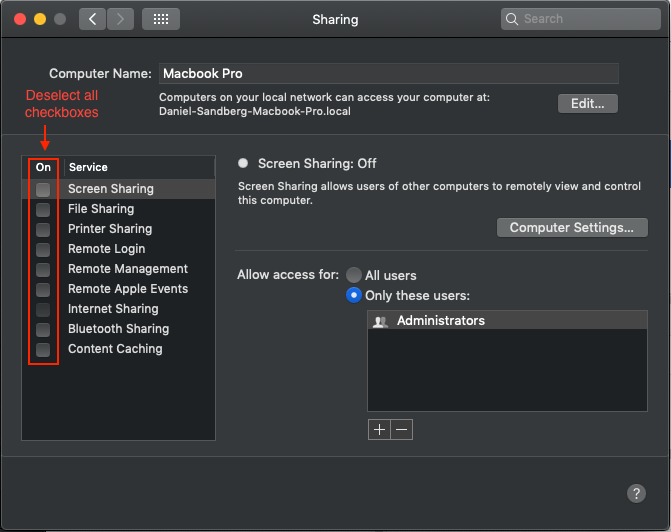Select Content Caching service row
Screen dimensions: 671x532
pos(119,349)
